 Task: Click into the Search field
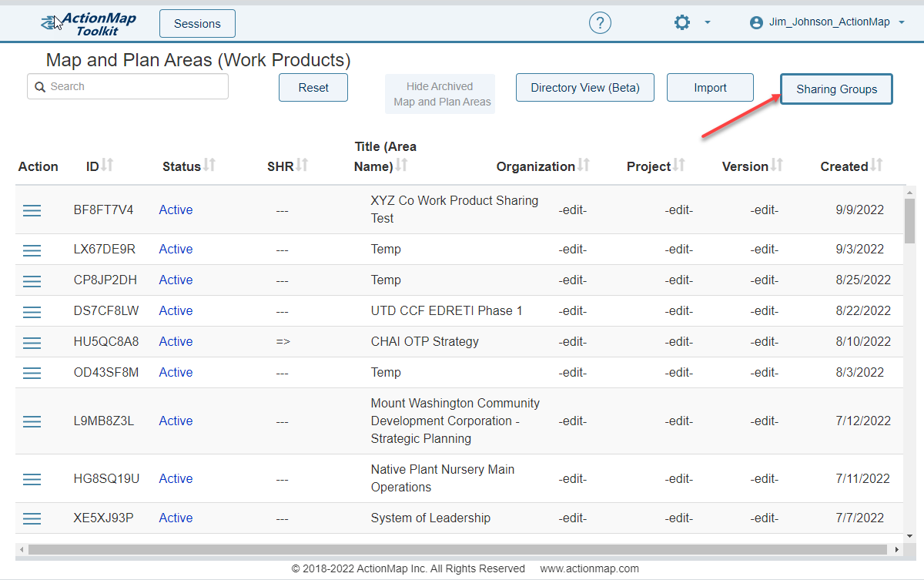coord(128,86)
